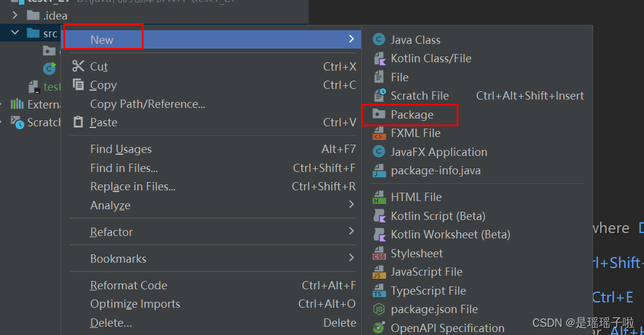
Task: Click the Java Class icon
Action: 379,40
